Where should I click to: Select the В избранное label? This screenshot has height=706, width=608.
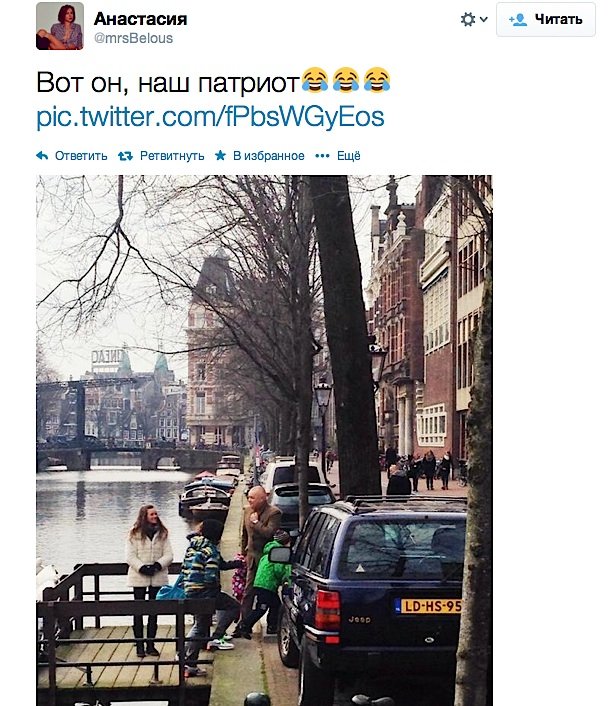(x=268, y=156)
